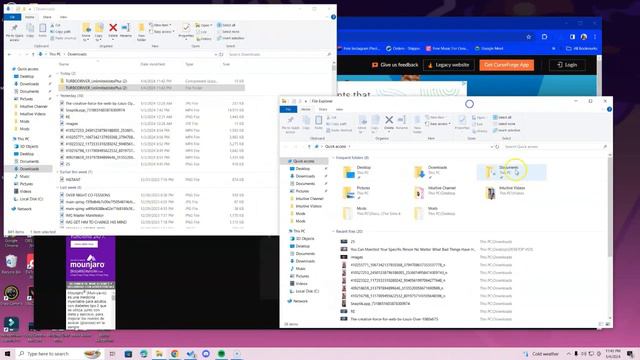Viewport: 640px width, 360px height.
Task: Click Copy icon in Downloads window ribbon
Action: [30, 28]
